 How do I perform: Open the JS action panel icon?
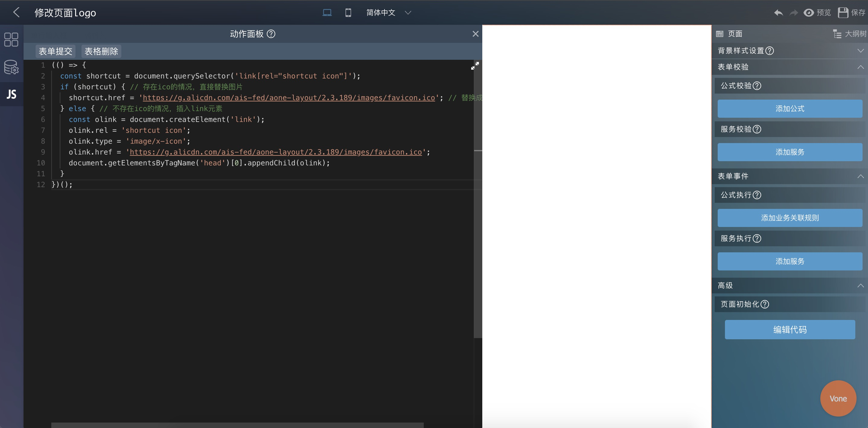(11, 94)
